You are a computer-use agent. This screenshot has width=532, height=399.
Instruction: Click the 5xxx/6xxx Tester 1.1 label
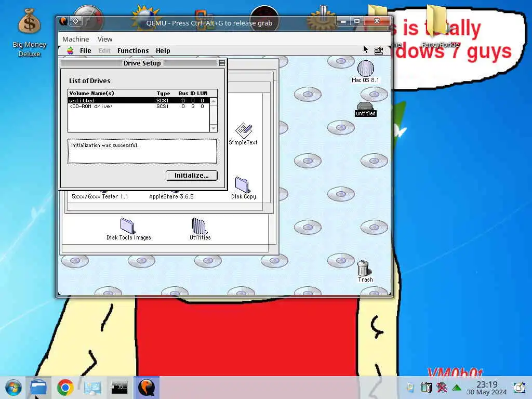100,196
